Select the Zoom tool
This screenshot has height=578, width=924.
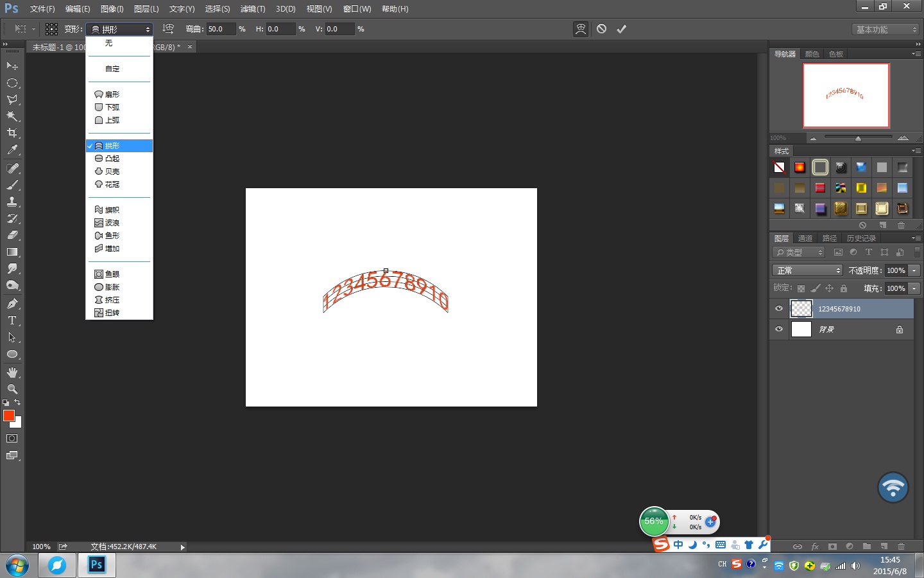12,389
